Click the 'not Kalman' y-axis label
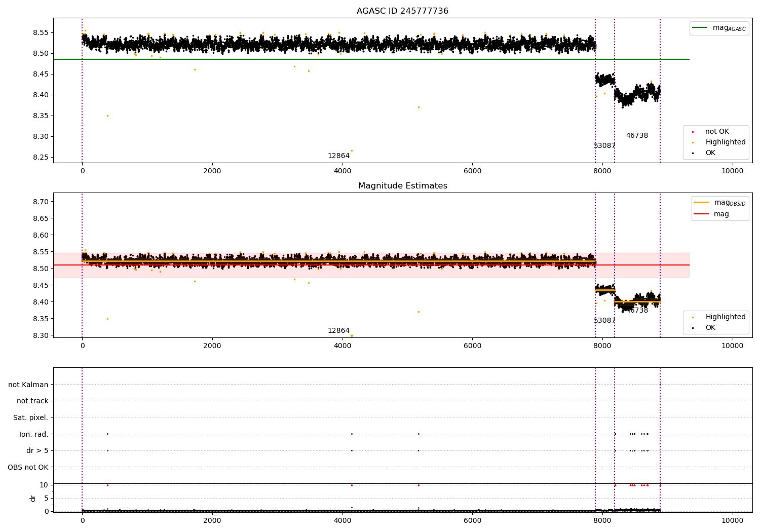Image resolution: width=760 pixels, height=532 pixels. pos(28,385)
